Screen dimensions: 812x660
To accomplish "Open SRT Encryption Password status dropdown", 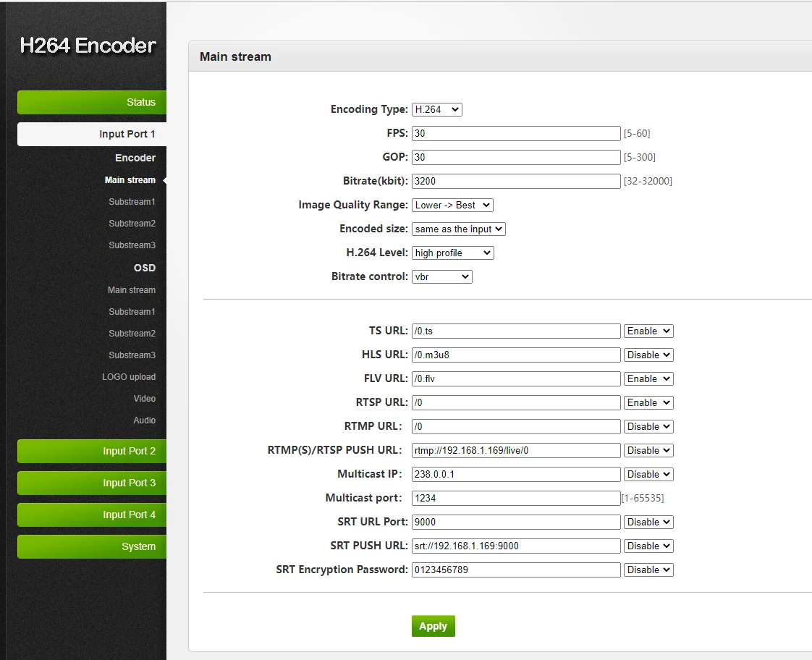I will point(648,570).
